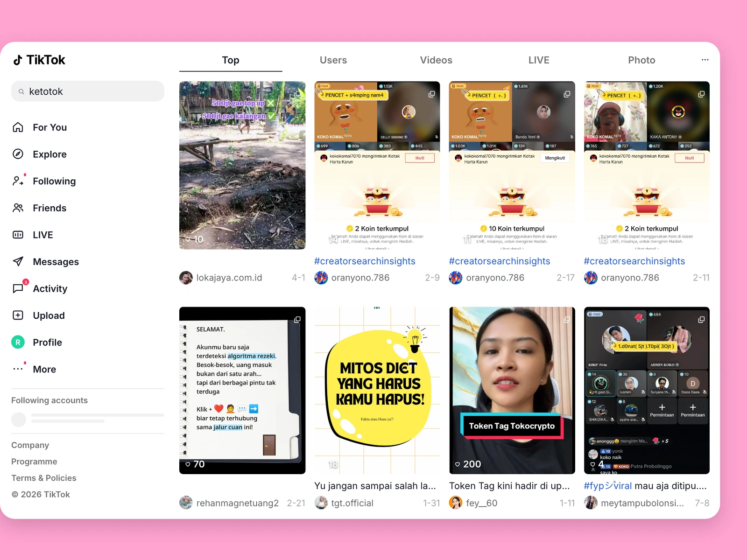Open #creatorsearchinsights link dated 2-17
This screenshot has height=560, width=747.
pos(500,261)
